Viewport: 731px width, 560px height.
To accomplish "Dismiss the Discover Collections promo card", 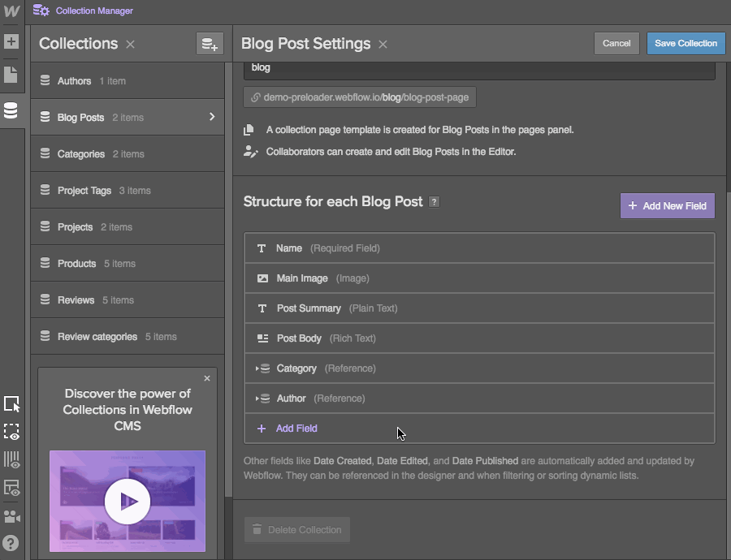I will (x=207, y=378).
